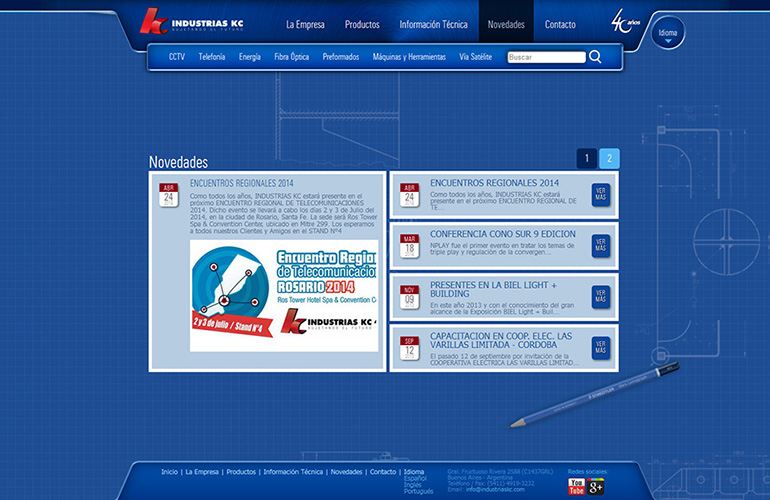Image resolution: width=770 pixels, height=500 pixels.
Task: Click the Industrias KC logo
Action: (192, 21)
